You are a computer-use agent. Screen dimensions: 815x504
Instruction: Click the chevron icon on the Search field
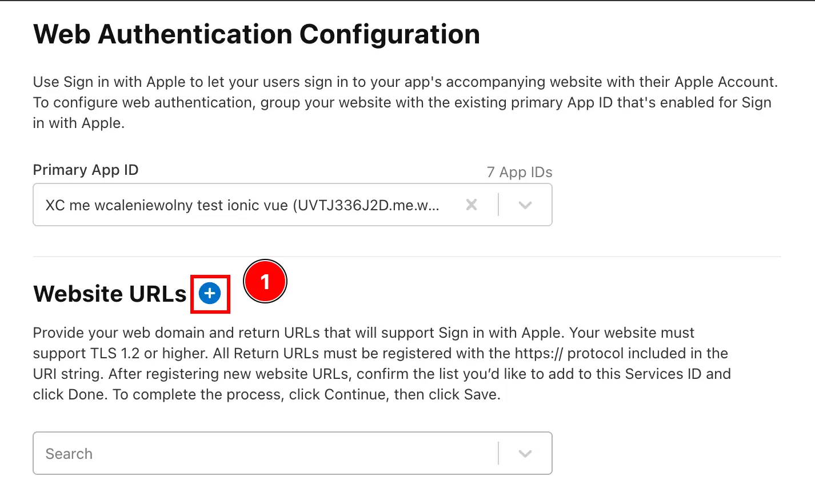[525, 453]
